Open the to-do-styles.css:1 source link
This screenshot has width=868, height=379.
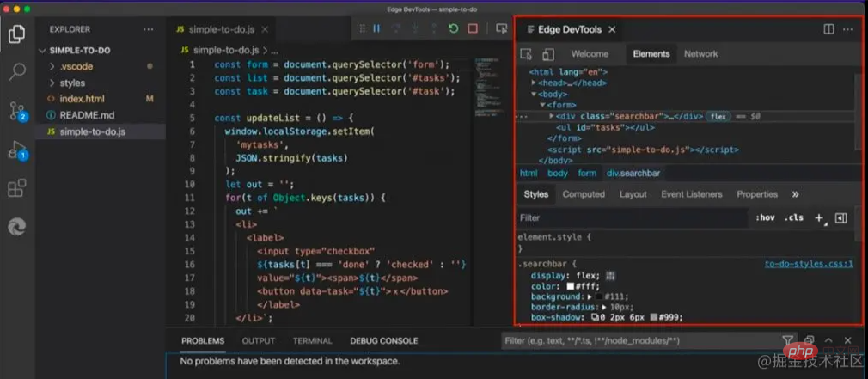pyautogui.click(x=809, y=264)
